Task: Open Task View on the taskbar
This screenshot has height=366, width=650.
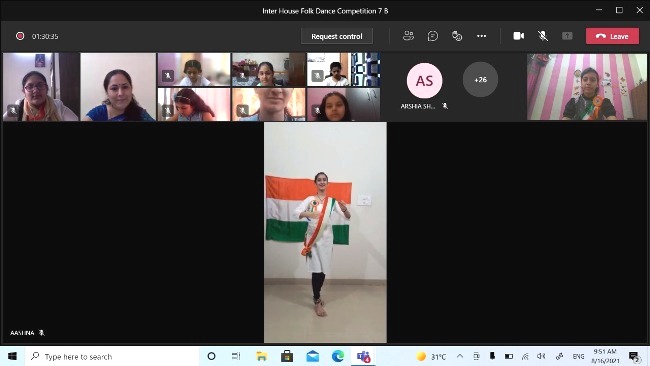Action: coord(236,356)
